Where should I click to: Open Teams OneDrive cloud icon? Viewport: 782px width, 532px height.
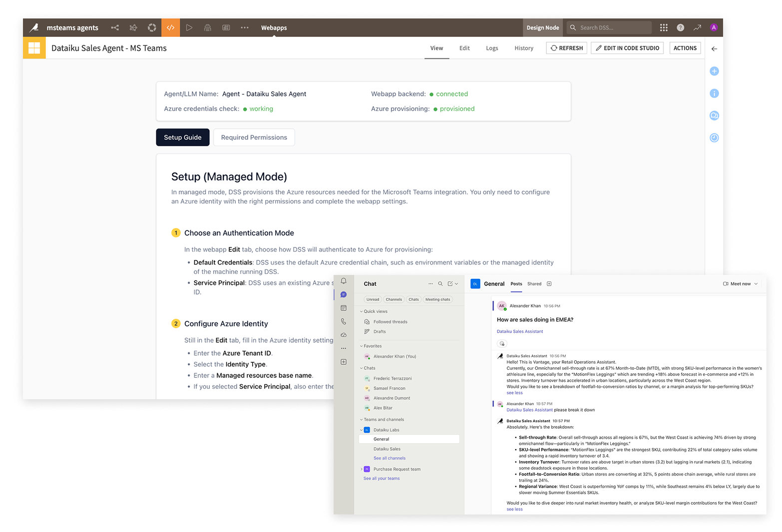coord(344,335)
